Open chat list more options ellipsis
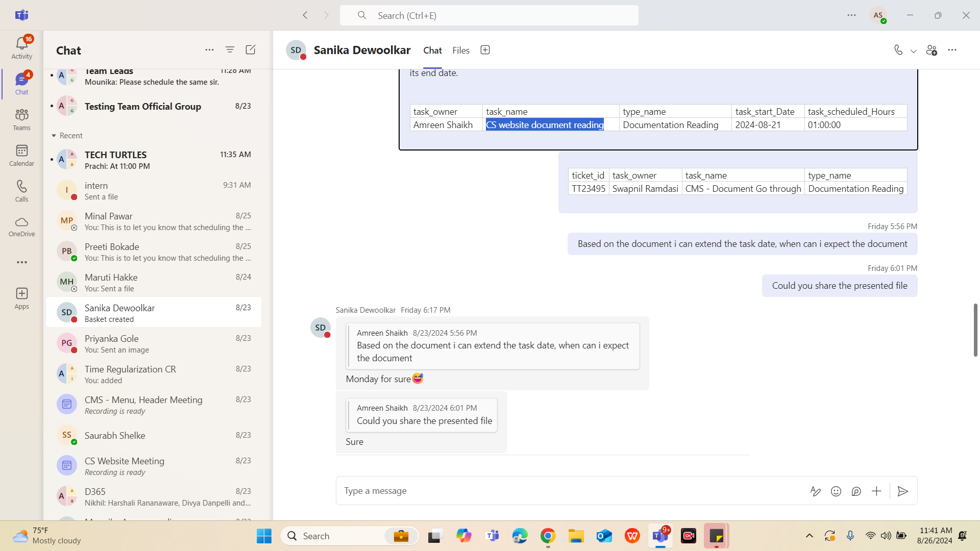980x551 pixels. click(209, 49)
